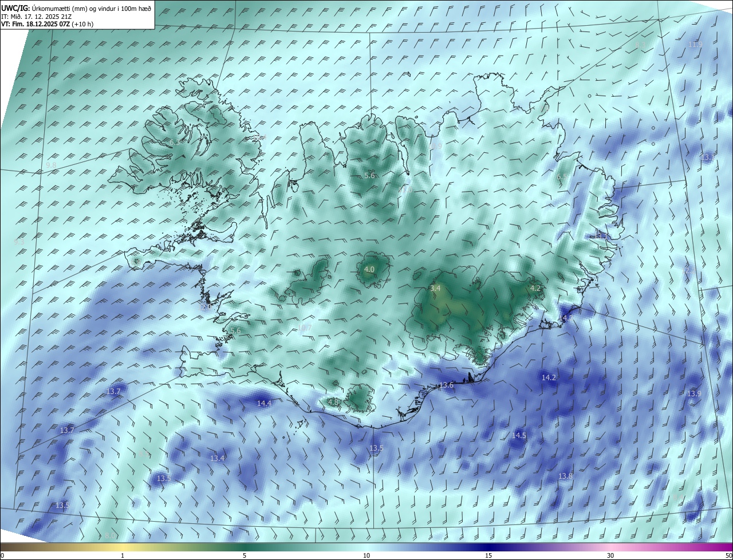
Task: Click the legend tick label '50'
Action: (x=728, y=555)
